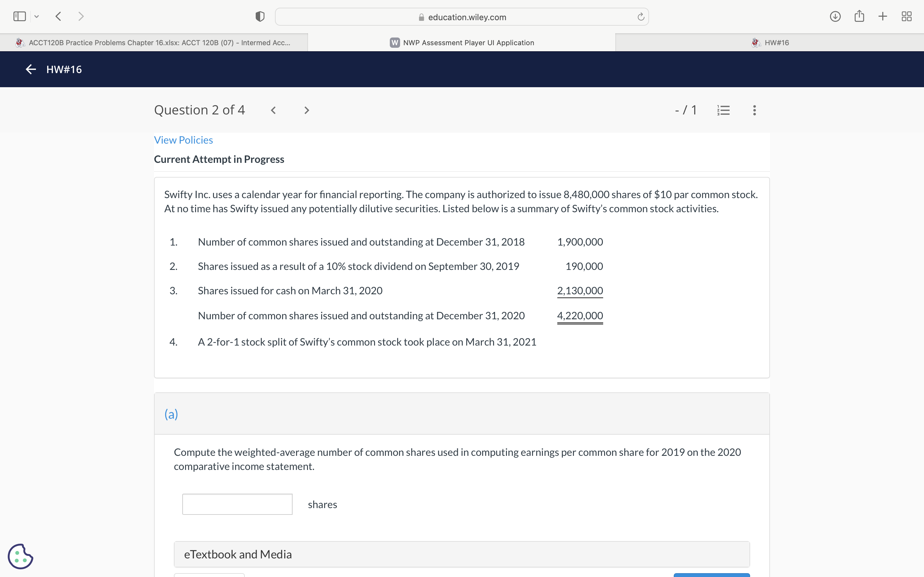Advance to next question chevron
924x577 pixels.
click(306, 110)
